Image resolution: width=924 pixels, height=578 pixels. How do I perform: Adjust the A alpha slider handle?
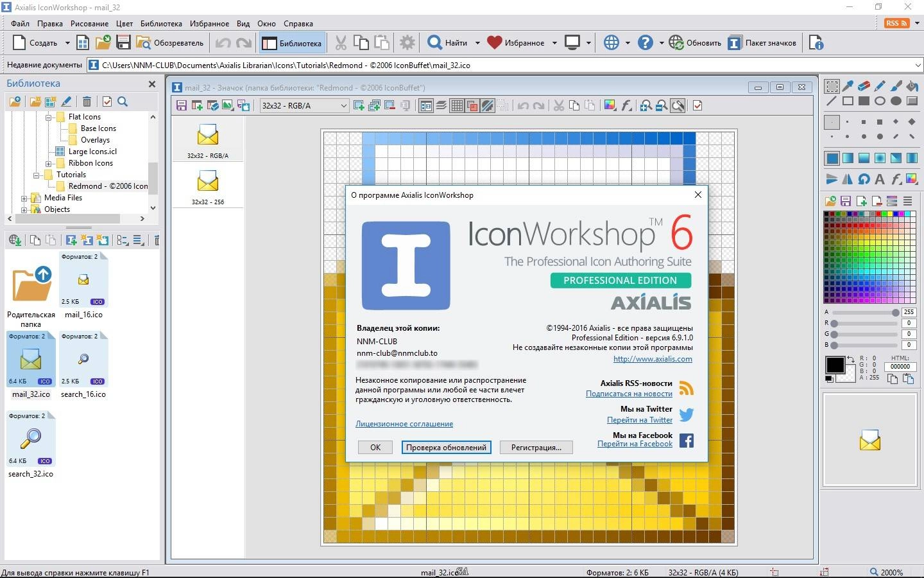[895, 312]
